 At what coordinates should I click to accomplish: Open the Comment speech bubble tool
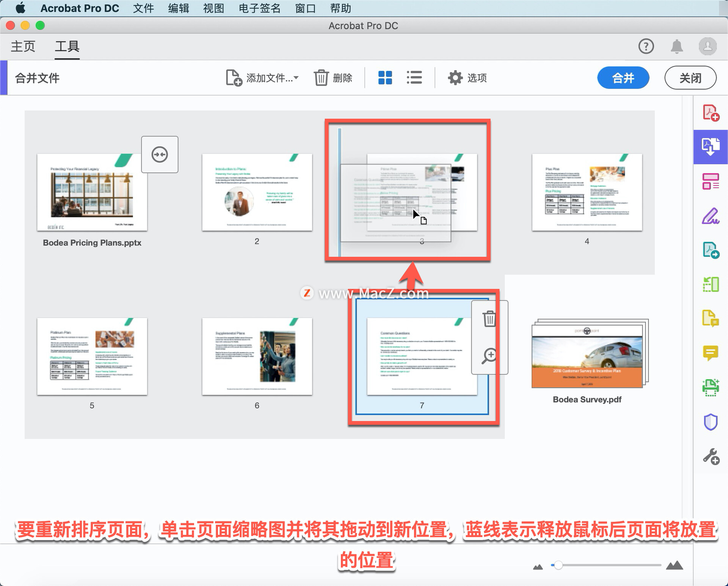click(711, 353)
